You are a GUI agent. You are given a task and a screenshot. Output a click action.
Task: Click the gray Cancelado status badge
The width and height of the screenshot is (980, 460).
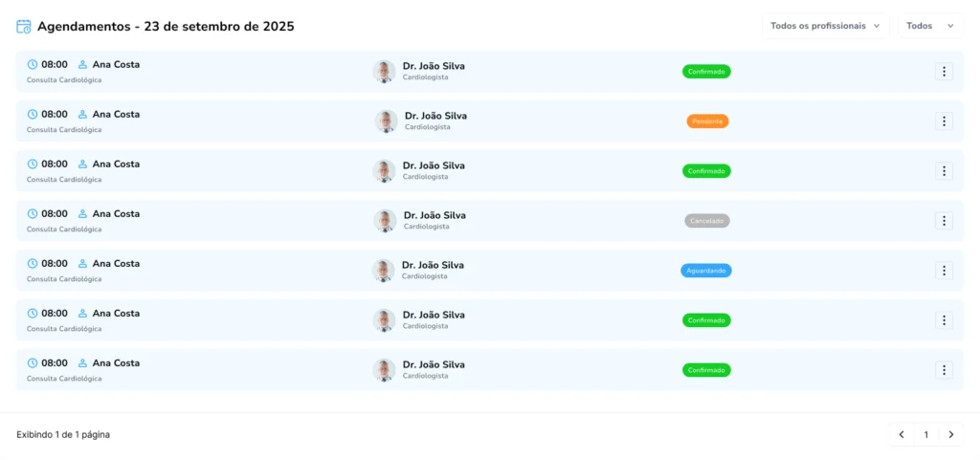707,221
